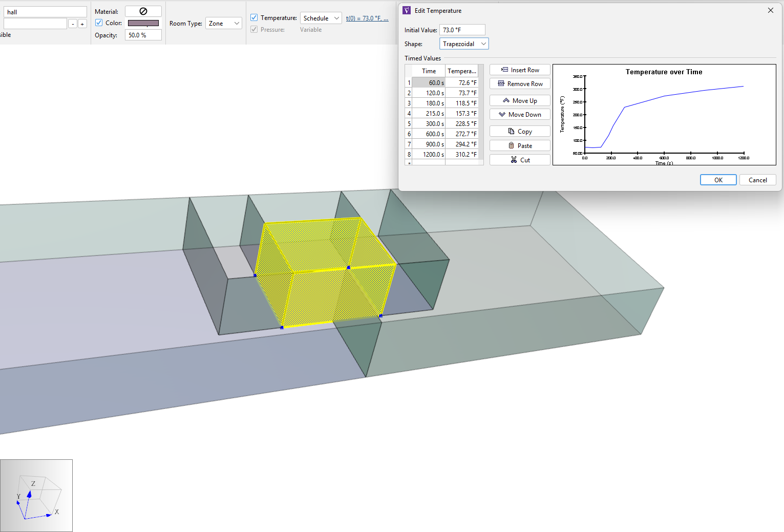Copy the selected timed value

[x=520, y=132]
